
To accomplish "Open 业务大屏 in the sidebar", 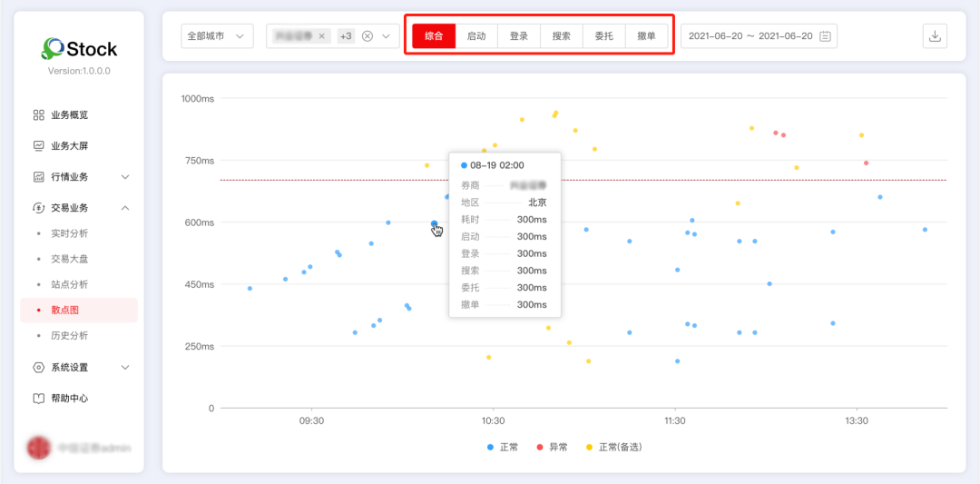I will pyautogui.click(x=69, y=146).
